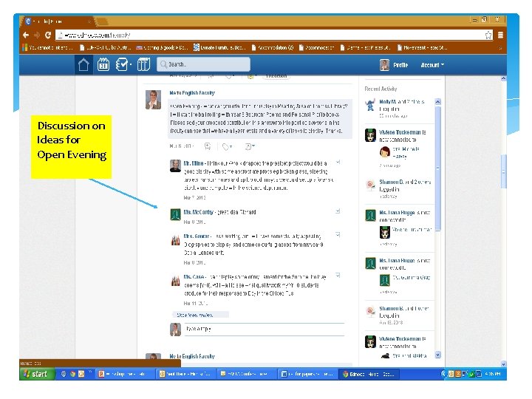
Task: Click Mr. Milne's avatar photo
Action: point(175,166)
